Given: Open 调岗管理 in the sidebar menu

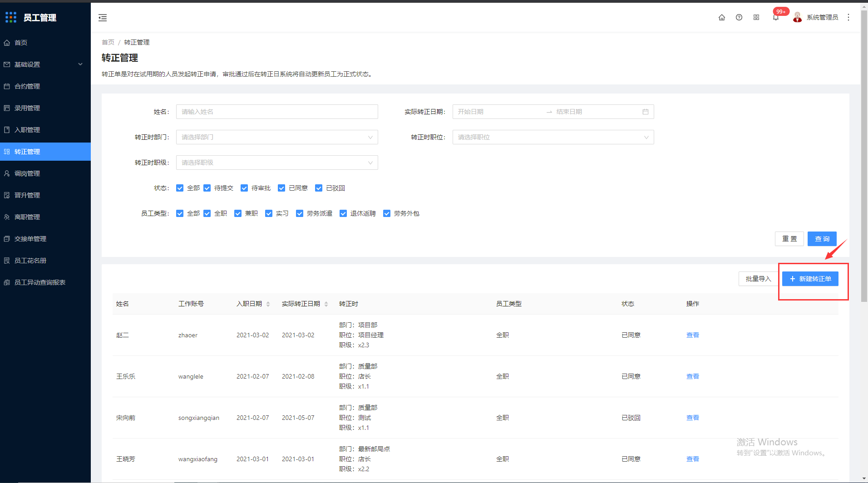Looking at the screenshot, I should (45, 173).
